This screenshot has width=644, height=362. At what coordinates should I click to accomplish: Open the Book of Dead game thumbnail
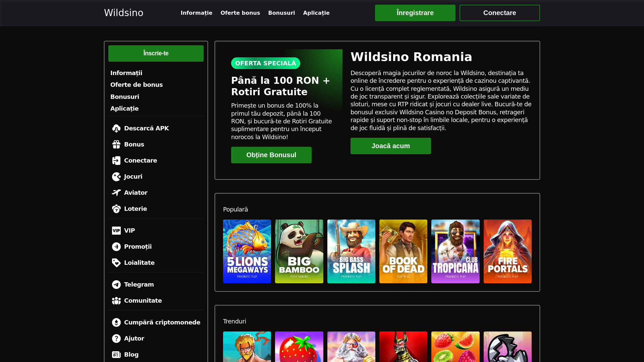click(x=403, y=251)
